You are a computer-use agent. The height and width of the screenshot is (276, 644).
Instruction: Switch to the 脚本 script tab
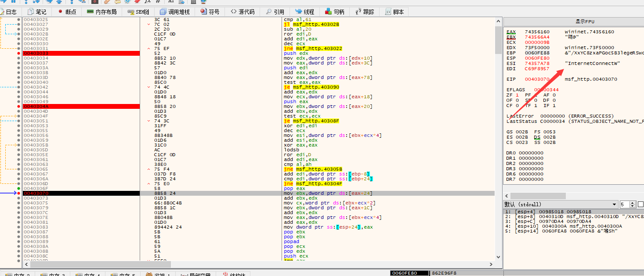pyautogui.click(x=395, y=12)
